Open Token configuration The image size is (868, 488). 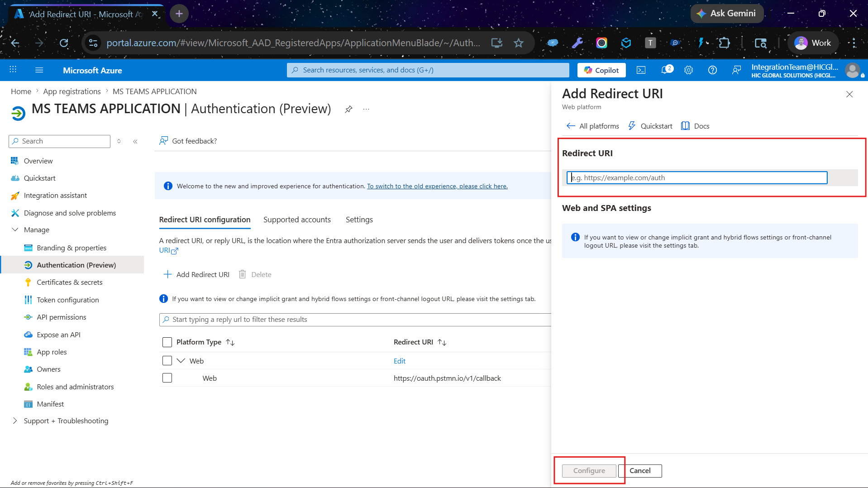pyautogui.click(x=67, y=300)
